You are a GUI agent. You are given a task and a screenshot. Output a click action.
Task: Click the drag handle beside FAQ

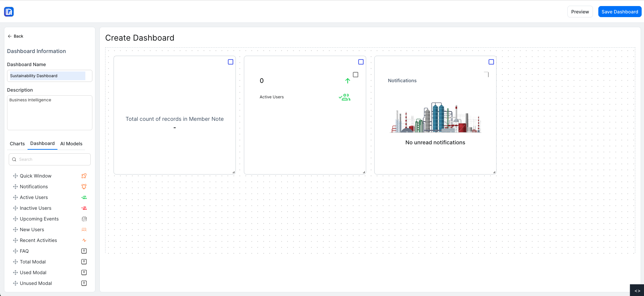[x=15, y=251]
